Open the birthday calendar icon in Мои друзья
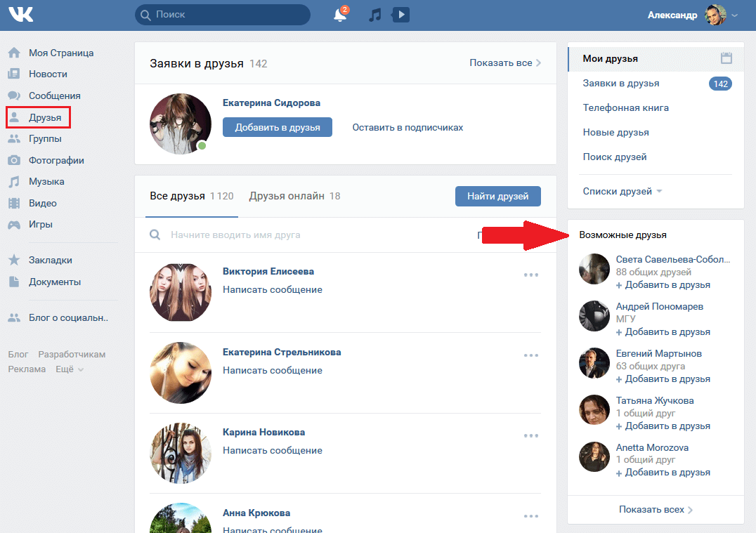Viewport: 756px width, 533px height. pos(726,58)
